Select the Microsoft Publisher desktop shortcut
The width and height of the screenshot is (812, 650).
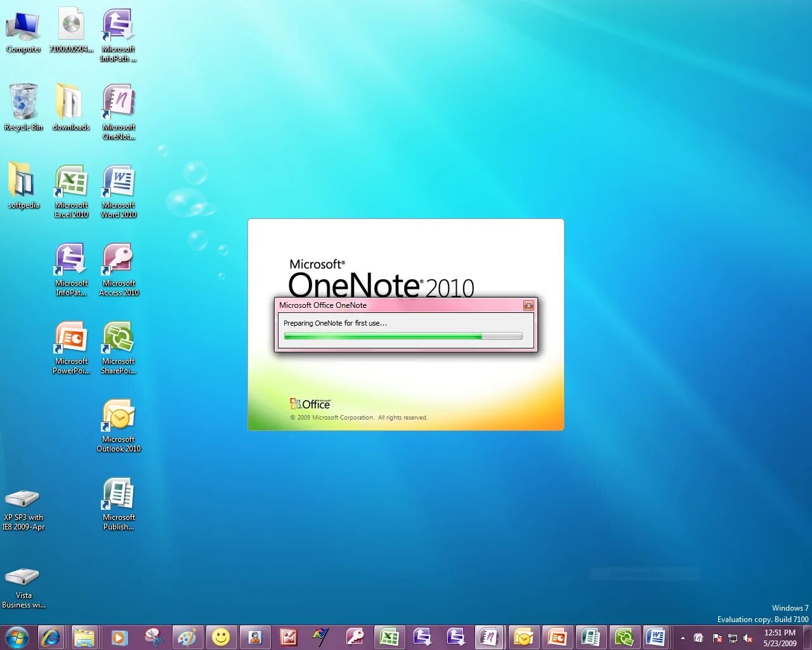[x=119, y=503]
